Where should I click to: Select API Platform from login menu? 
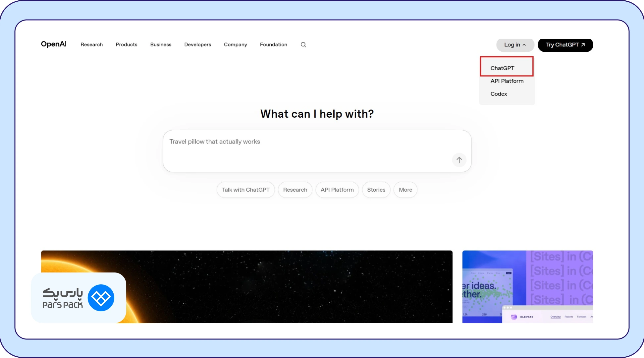(507, 81)
